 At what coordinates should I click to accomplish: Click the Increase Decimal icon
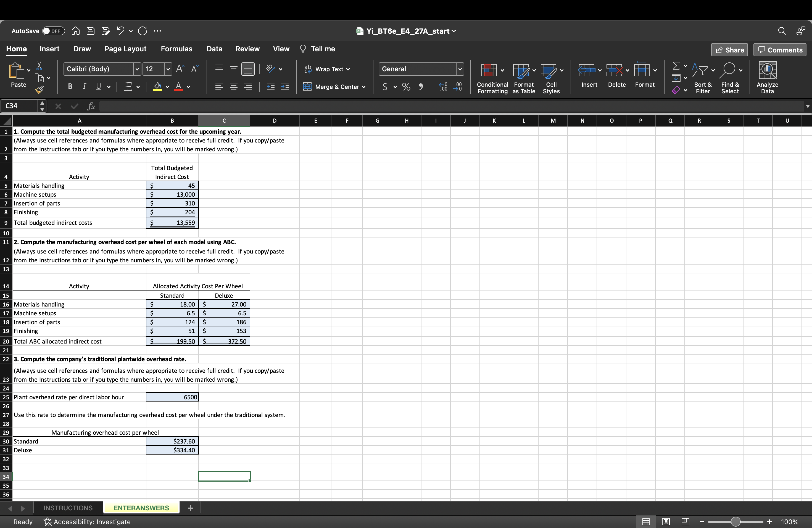[x=442, y=87]
